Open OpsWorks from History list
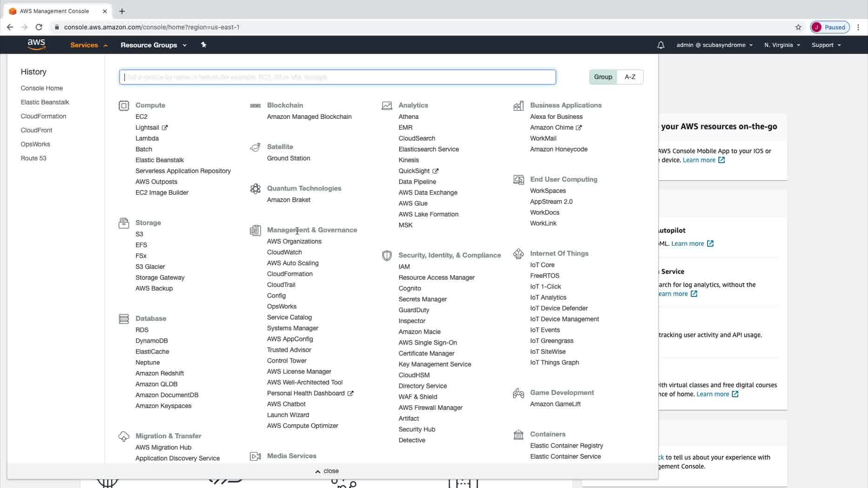The image size is (868, 488). (35, 144)
